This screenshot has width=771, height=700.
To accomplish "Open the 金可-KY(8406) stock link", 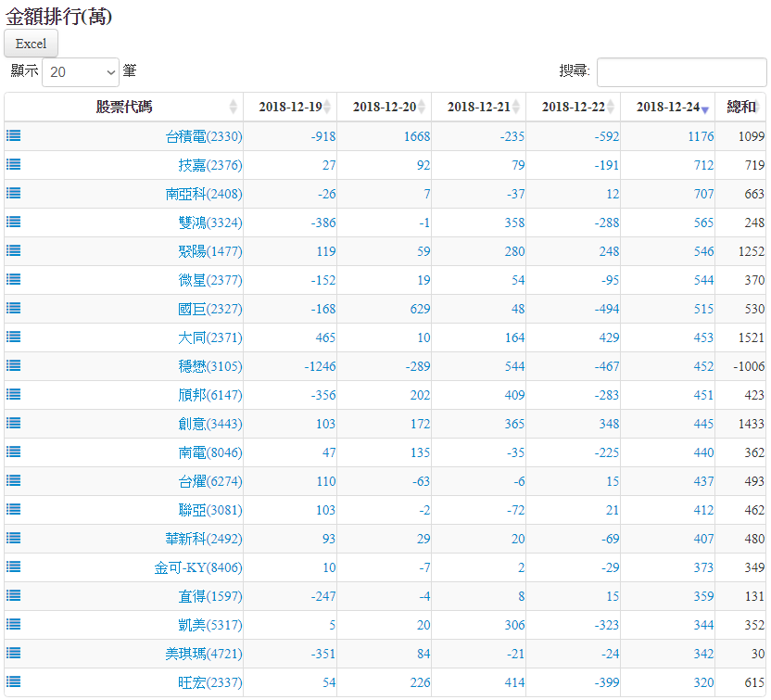I will point(197,567).
